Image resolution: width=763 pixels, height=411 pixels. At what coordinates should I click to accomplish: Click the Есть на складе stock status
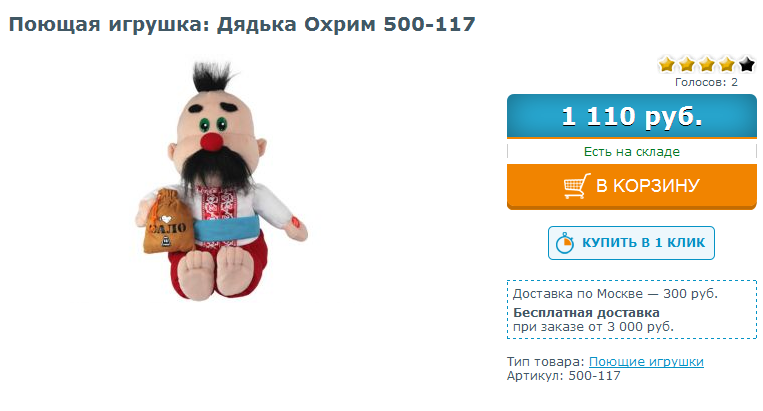[x=632, y=152]
